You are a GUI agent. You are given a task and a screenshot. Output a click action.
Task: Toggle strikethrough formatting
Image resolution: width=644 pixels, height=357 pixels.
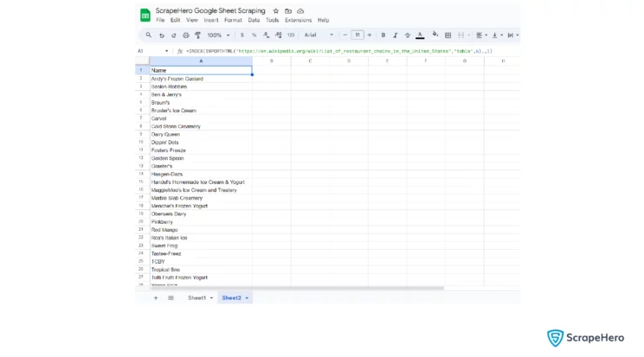pos(408,35)
